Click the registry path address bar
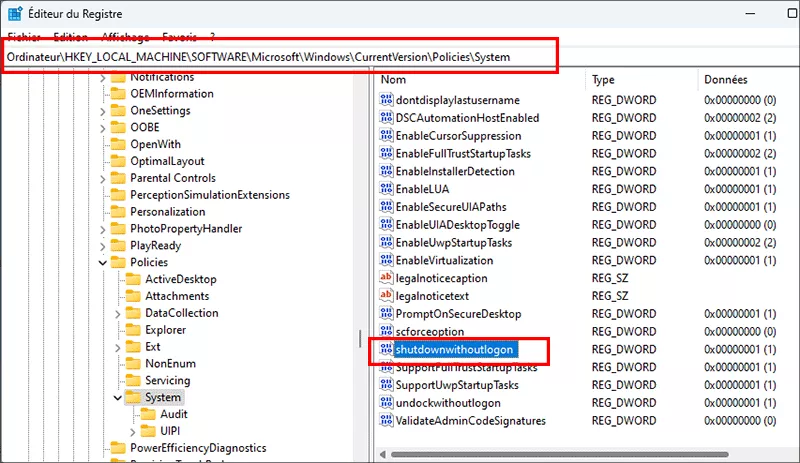The width and height of the screenshot is (800, 463). 280,57
